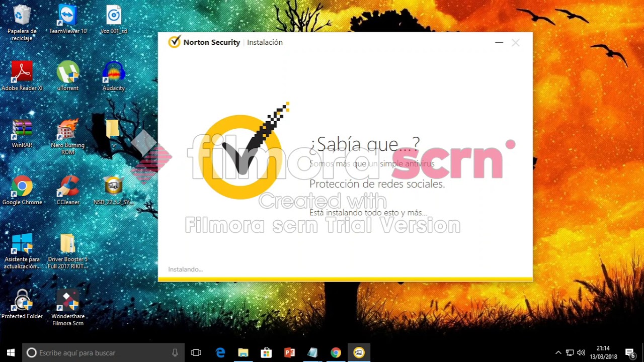Image resolution: width=644 pixels, height=362 pixels.
Task: Launch TeamViewer 10 from the desktop
Action: (68, 20)
